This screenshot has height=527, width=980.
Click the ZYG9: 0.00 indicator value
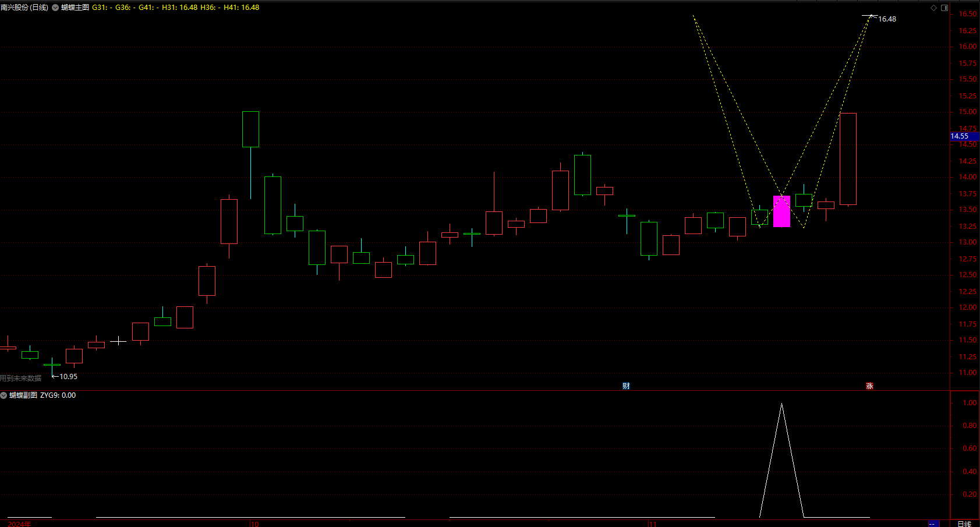point(58,395)
